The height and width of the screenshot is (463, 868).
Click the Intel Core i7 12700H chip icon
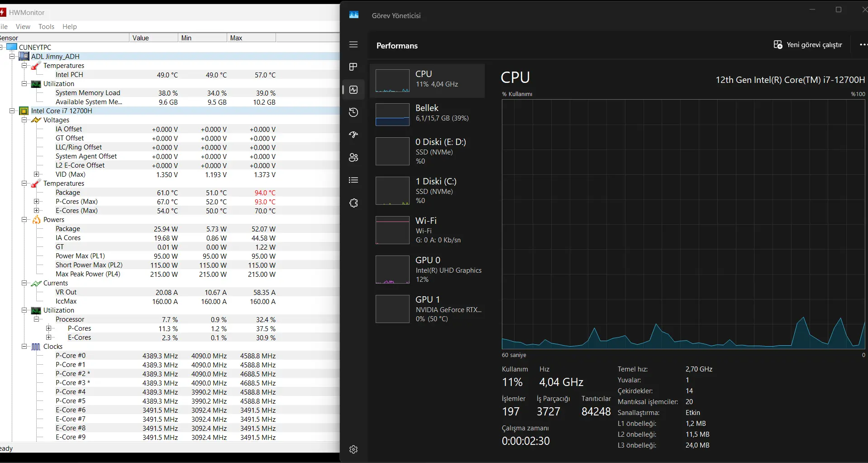[x=24, y=111]
